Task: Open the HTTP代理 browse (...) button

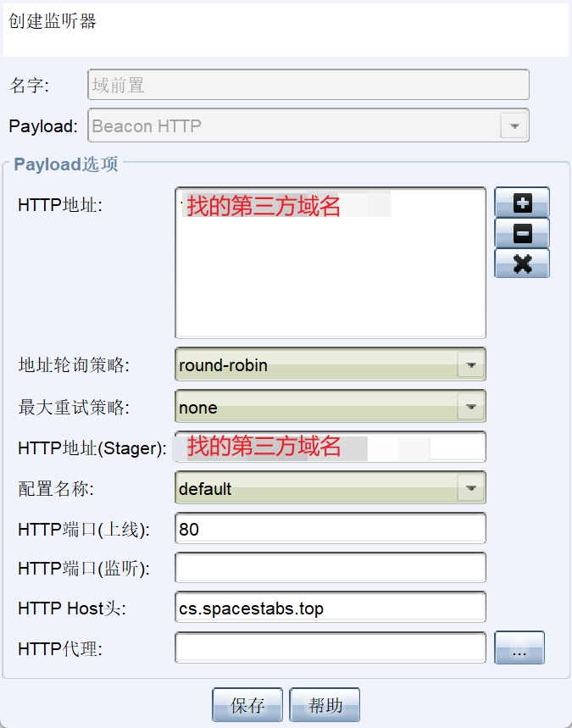Action: click(x=519, y=648)
